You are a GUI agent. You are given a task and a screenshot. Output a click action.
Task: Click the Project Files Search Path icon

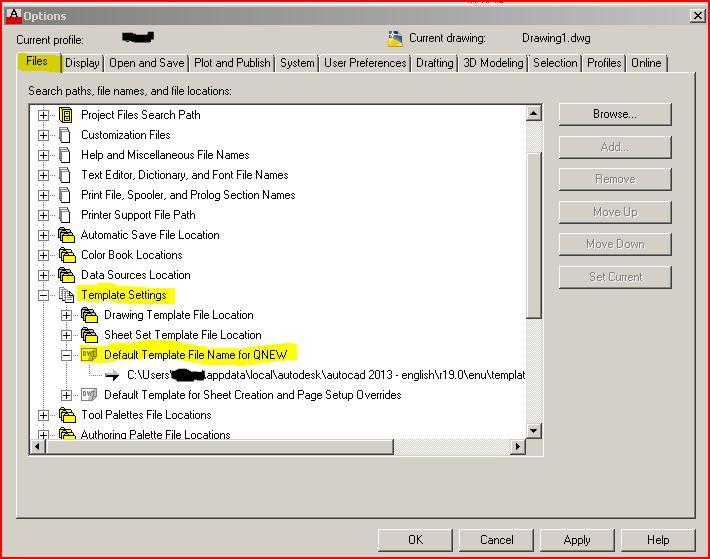pyautogui.click(x=66, y=115)
